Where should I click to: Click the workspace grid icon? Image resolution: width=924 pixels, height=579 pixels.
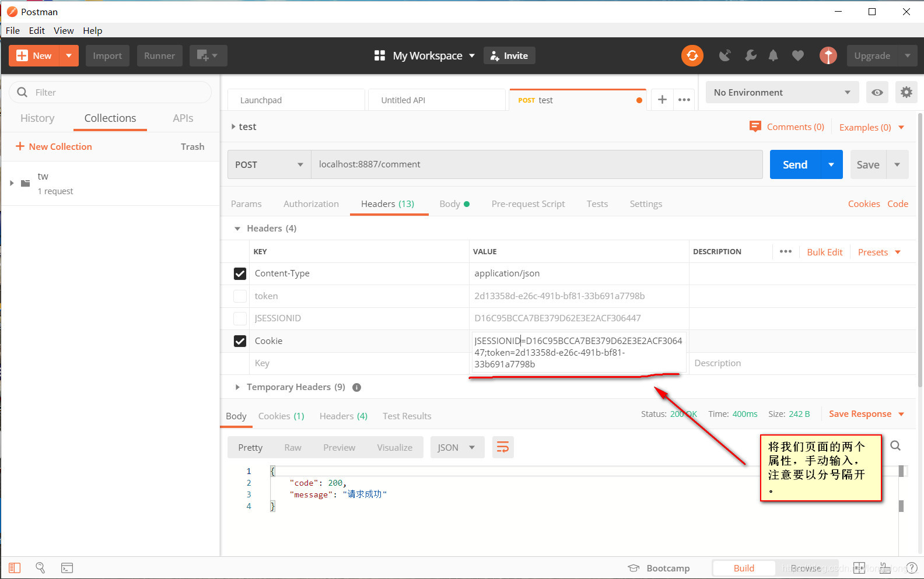[x=380, y=55]
